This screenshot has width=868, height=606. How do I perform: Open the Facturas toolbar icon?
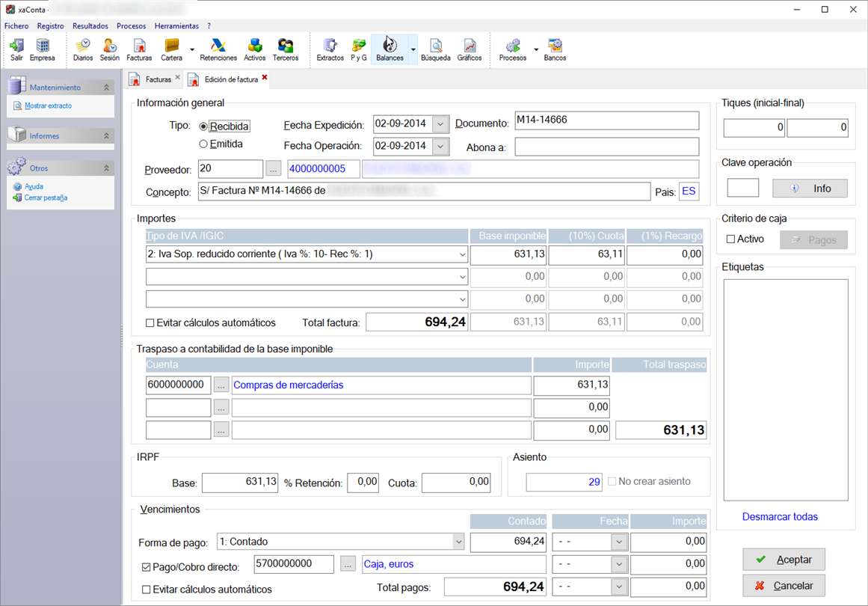(139, 49)
